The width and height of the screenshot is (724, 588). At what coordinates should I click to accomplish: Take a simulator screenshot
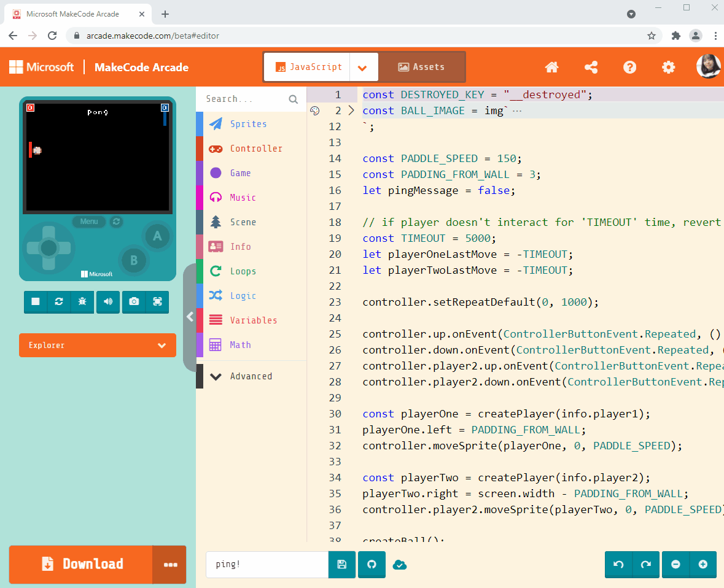tap(134, 302)
